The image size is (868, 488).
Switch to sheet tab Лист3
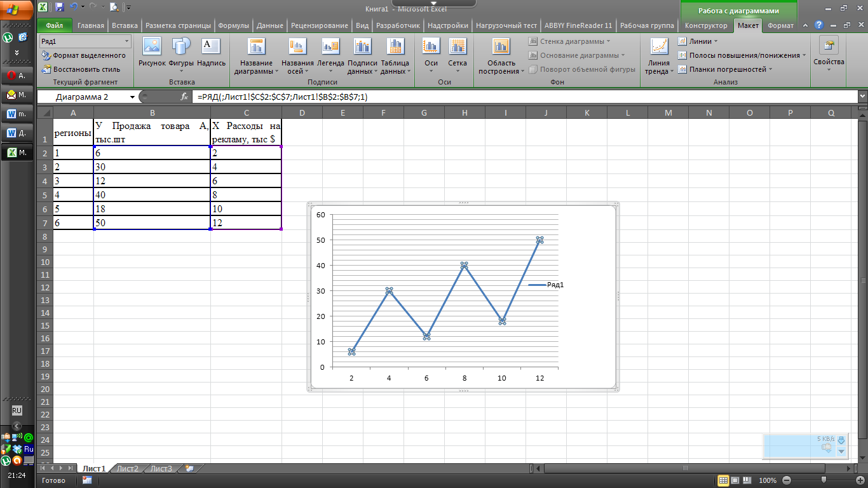coord(161,468)
